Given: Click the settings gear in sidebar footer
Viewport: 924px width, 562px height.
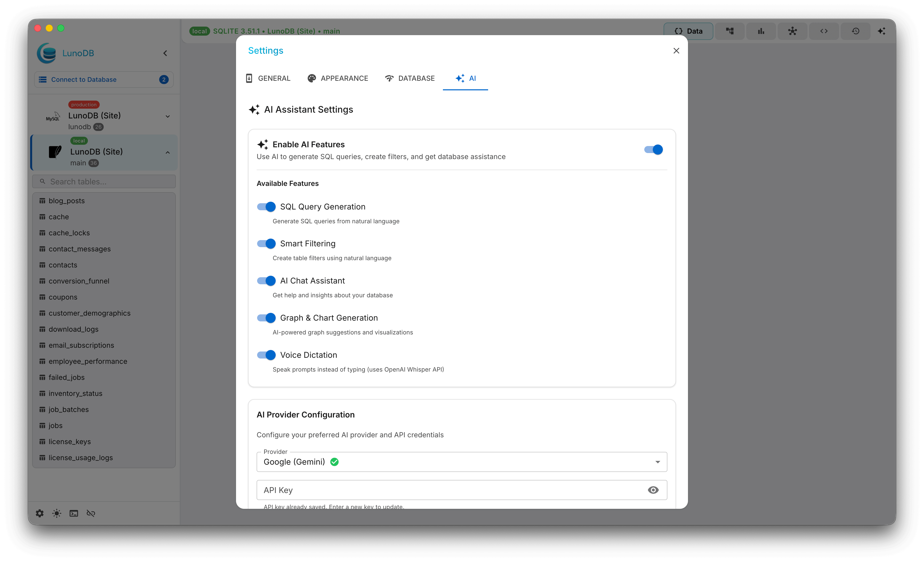Looking at the screenshot, I should (40, 513).
